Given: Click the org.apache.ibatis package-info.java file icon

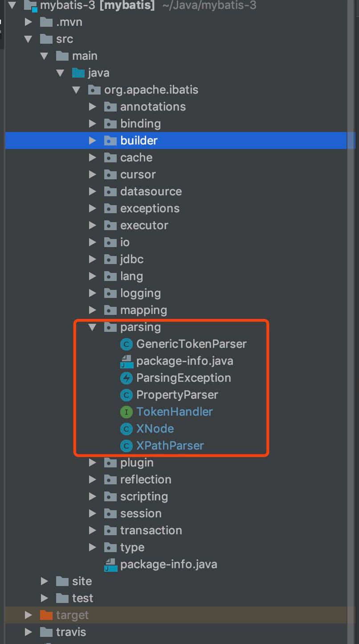Looking at the screenshot, I should tap(110, 564).
